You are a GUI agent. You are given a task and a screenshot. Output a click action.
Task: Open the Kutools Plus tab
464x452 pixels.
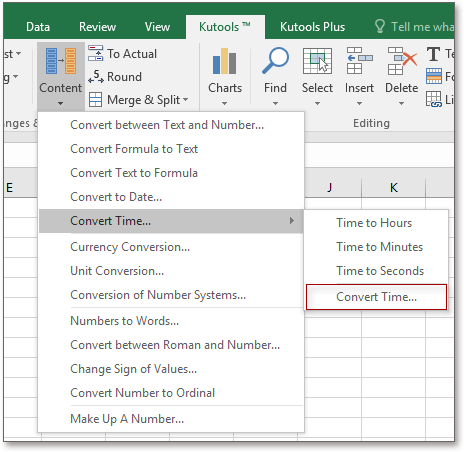click(x=312, y=27)
